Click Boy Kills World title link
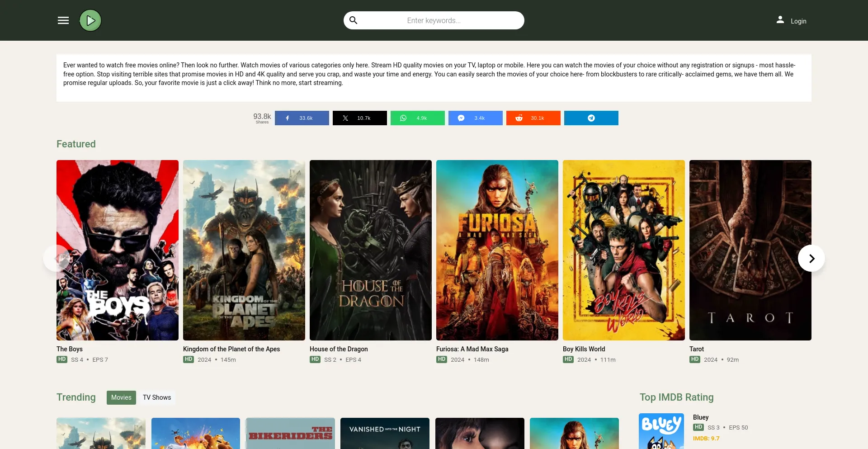 coord(584,349)
